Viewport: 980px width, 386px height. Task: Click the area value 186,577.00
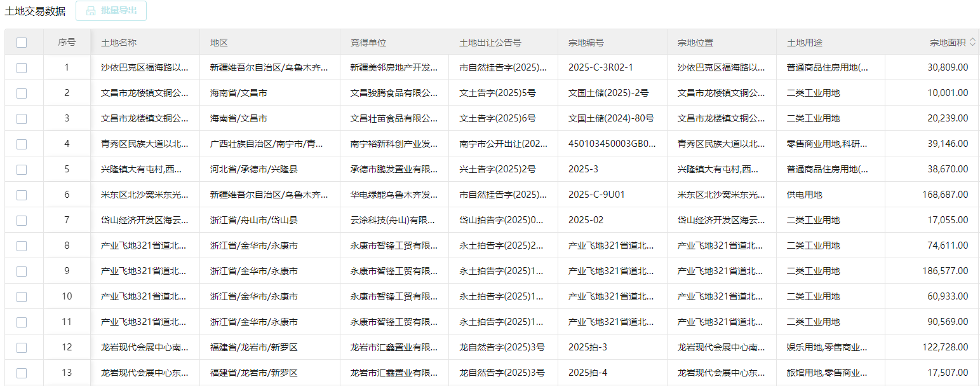[x=945, y=271]
